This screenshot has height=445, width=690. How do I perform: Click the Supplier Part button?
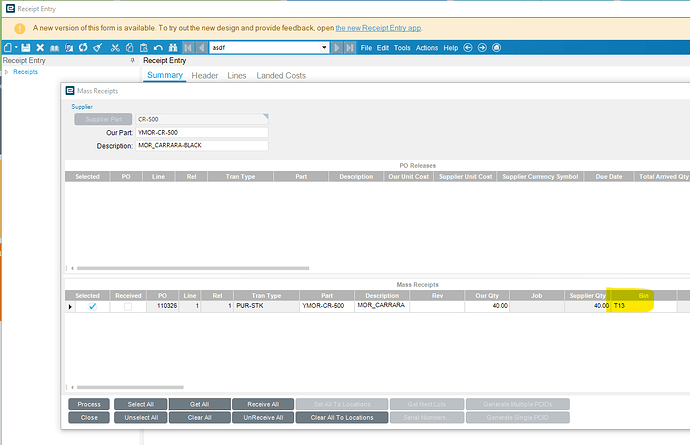103,119
